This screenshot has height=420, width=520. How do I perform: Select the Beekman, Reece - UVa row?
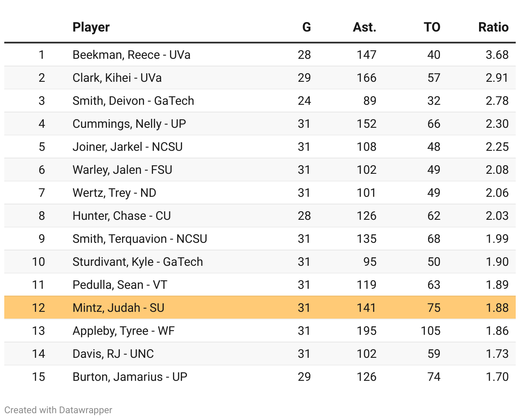(131, 55)
